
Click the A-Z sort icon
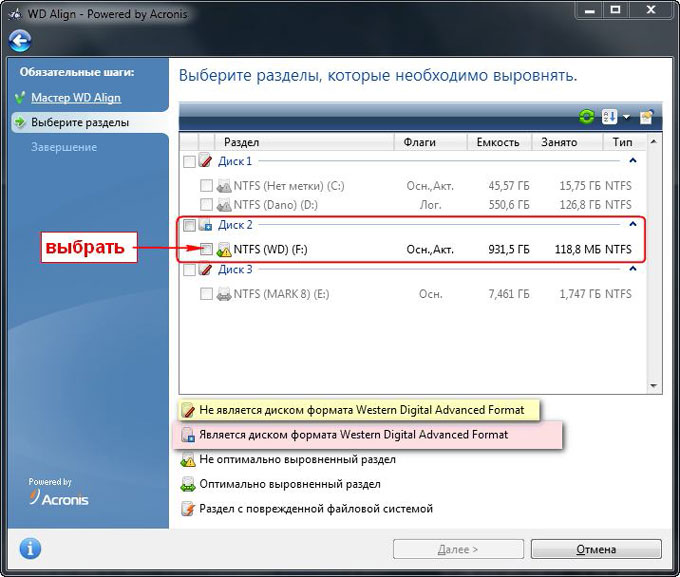(x=609, y=117)
